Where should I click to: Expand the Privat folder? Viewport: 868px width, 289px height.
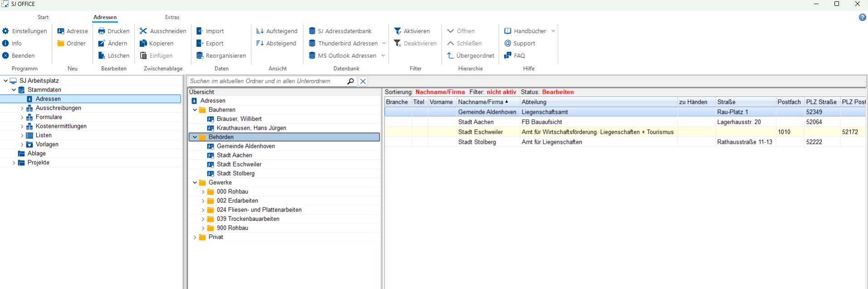pos(195,237)
